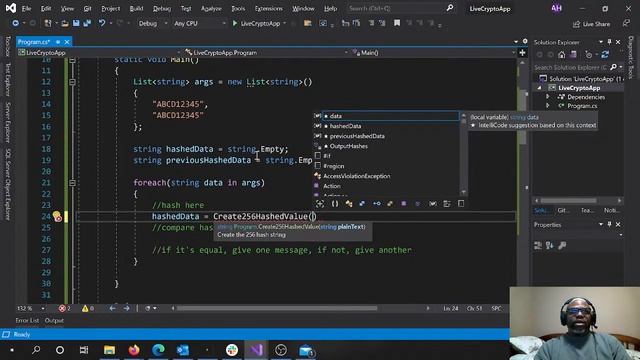Open the LiveCryptoApp.Program type dropdown

click(x=267, y=53)
